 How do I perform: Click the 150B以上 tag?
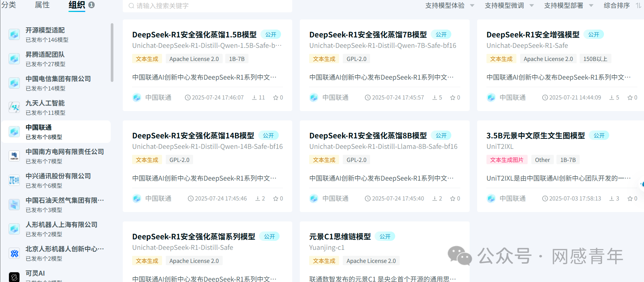(x=595, y=59)
